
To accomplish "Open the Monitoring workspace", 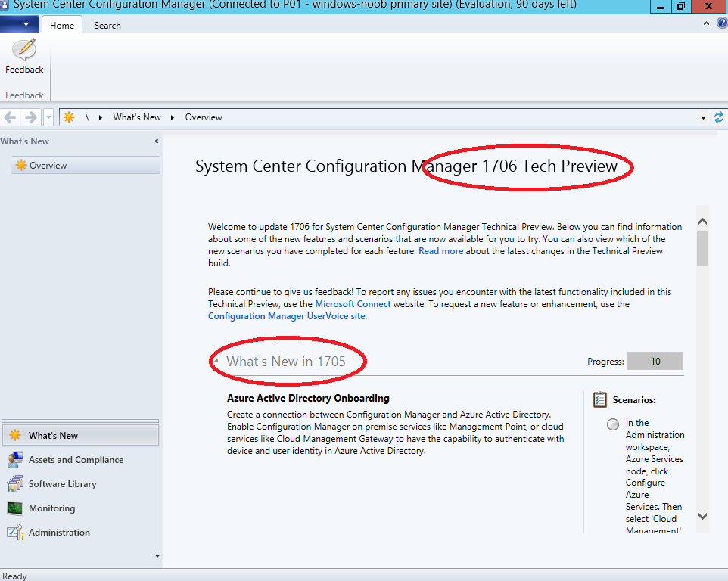I will pyautogui.click(x=81, y=508).
